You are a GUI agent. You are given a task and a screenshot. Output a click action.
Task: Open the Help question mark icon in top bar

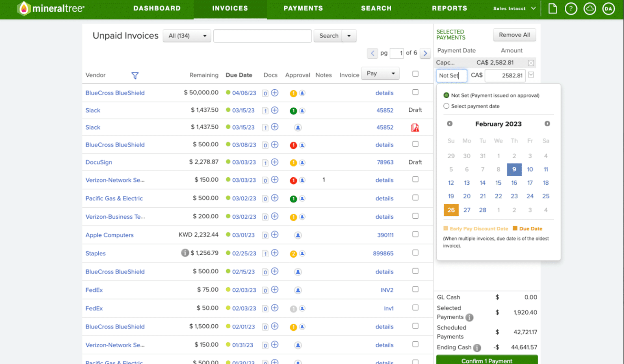(x=571, y=8)
